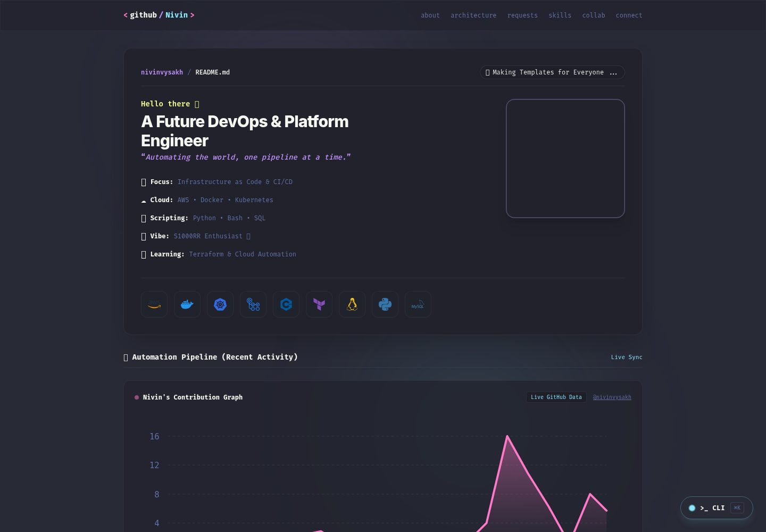Screen dimensions: 766x532
Task: Click the Python logo icon
Action: click(385, 304)
